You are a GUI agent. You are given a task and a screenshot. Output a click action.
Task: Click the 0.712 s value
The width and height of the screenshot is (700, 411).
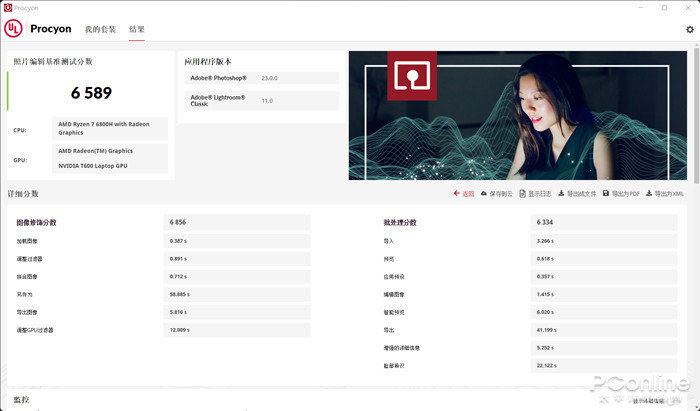coord(178,277)
